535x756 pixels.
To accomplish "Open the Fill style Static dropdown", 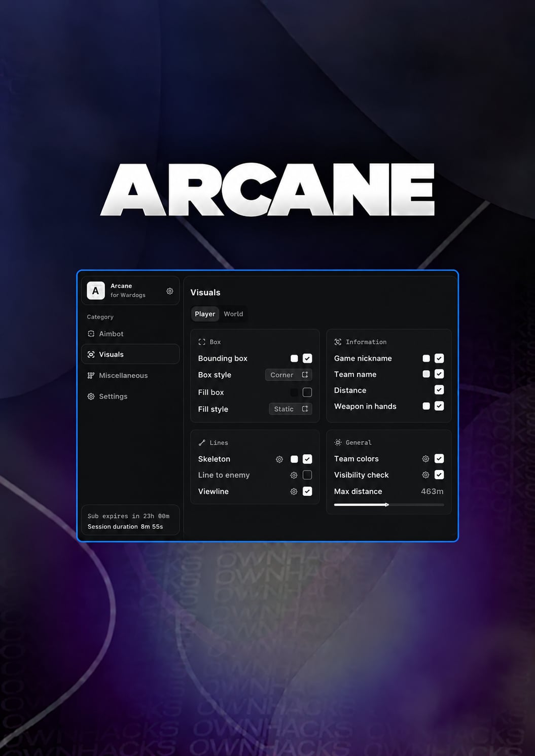I will click(290, 409).
